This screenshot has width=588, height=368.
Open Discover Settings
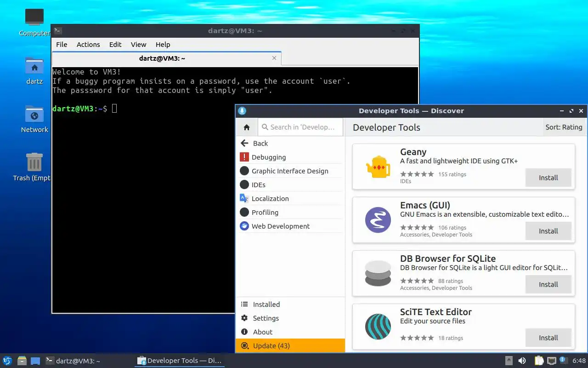tap(290, 318)
